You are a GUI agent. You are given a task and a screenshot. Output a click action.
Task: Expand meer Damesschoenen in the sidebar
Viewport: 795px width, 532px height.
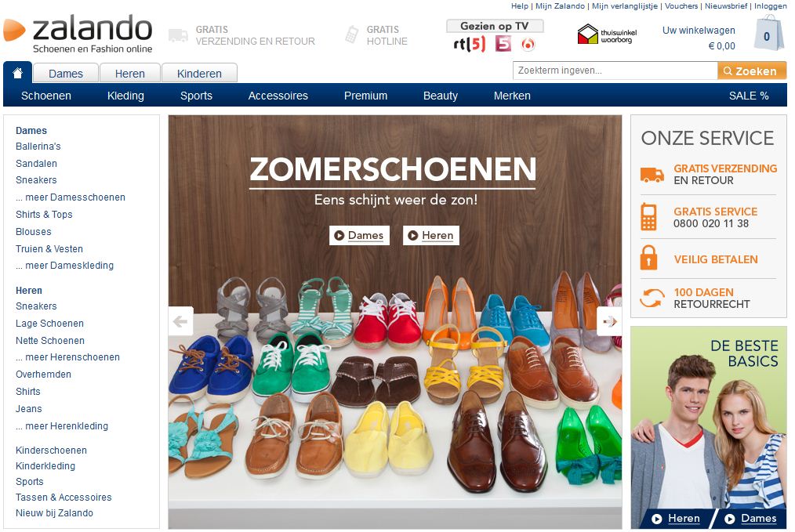click(71, 197)
